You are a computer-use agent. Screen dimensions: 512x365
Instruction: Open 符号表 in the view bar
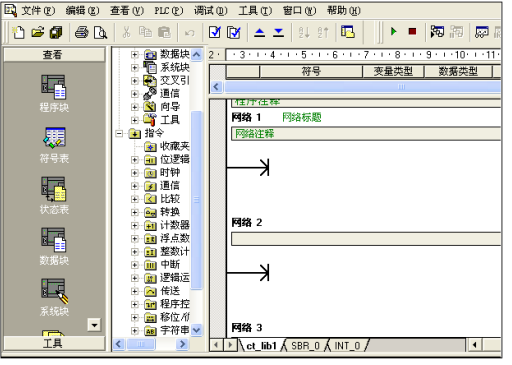(x=54, y=145)
